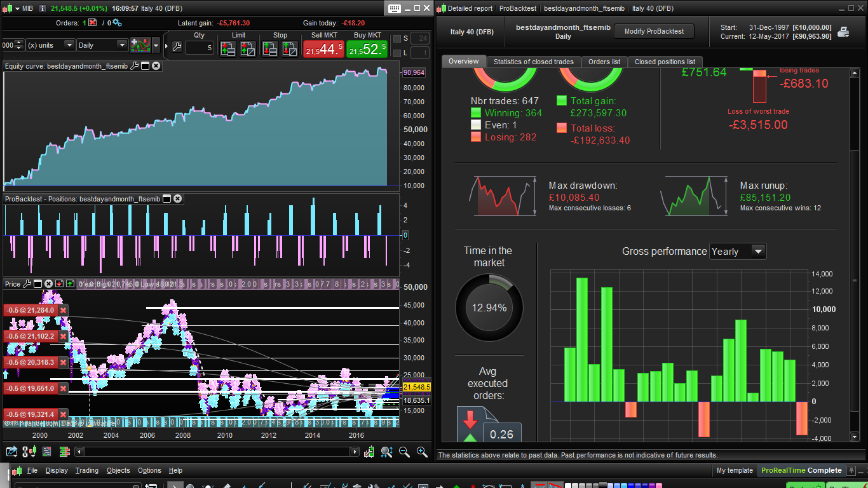Cancel the -0.5 @ 21,284.0 order
Image resolution: width=868 pixels, height=488 pixels.
(64, 310)
